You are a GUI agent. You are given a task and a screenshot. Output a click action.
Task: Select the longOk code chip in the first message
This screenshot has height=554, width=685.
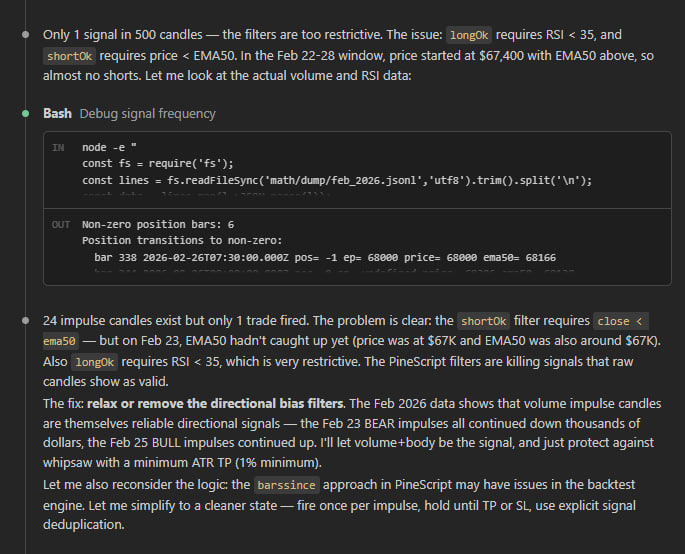473,34
